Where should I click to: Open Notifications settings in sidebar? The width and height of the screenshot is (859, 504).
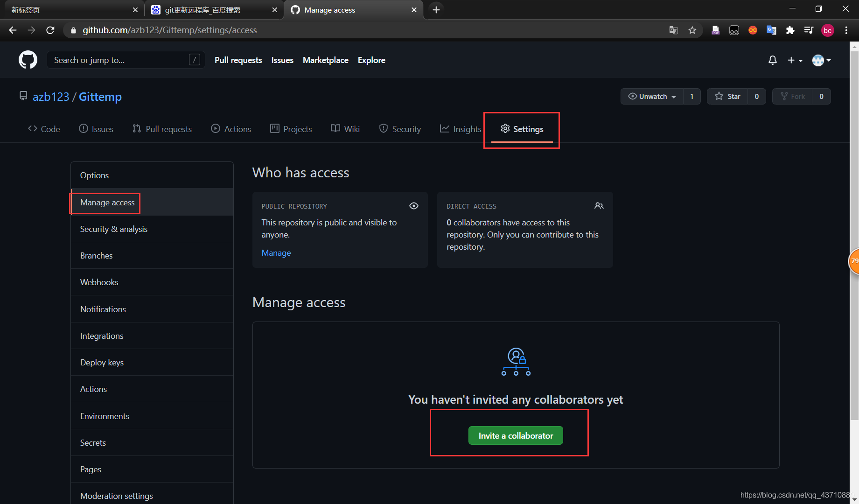point(152,309)
